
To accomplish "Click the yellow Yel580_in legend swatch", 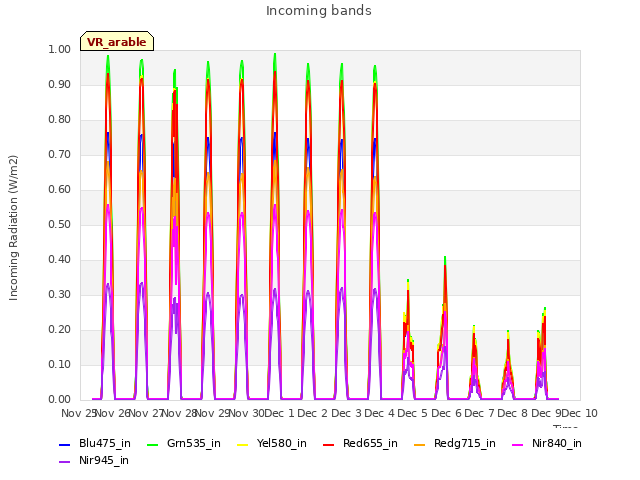I will pyautogui.click(x=242, y=444).
